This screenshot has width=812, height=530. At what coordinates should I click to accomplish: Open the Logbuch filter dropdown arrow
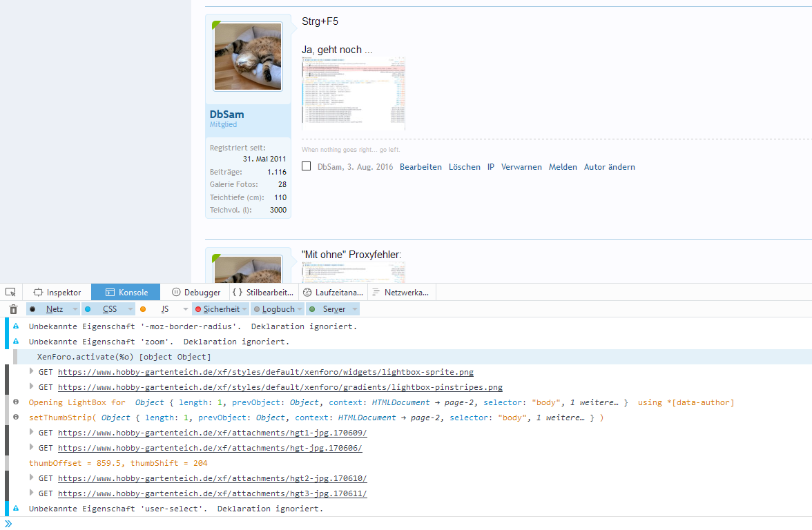300,309
